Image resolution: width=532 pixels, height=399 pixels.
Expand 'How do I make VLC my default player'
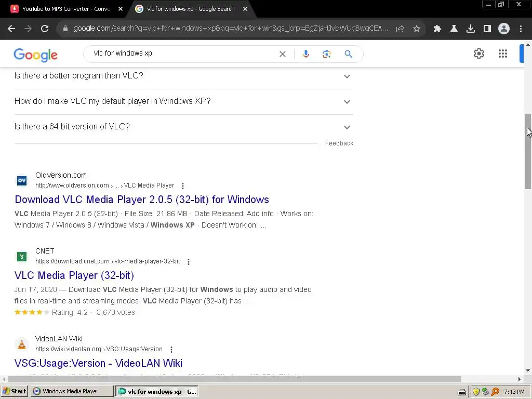[183, 101]
